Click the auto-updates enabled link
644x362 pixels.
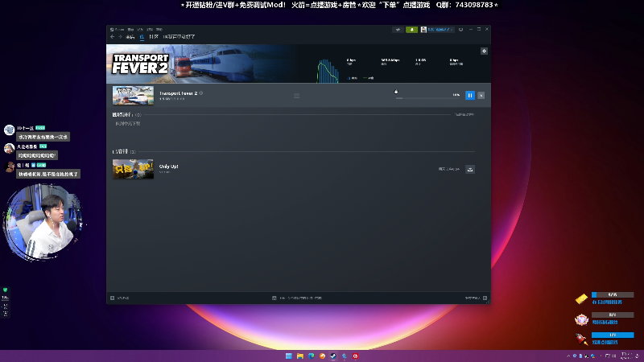[x=464, y=114]
